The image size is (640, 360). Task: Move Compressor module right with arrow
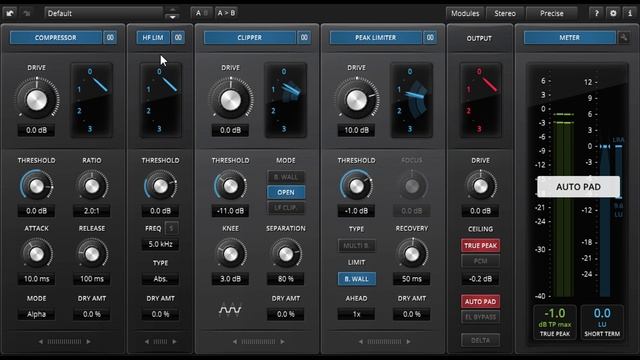pyautogui.click(x=89, y=341)
